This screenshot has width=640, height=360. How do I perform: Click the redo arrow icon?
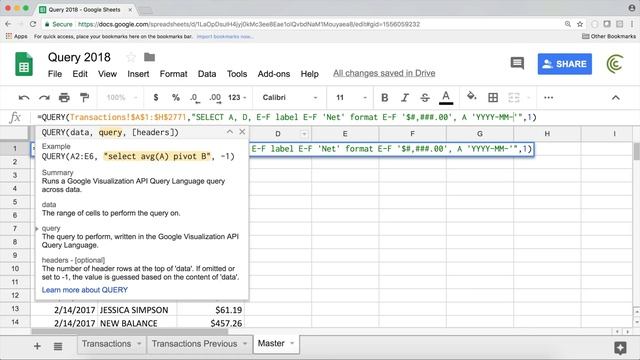tap(44, 98)
